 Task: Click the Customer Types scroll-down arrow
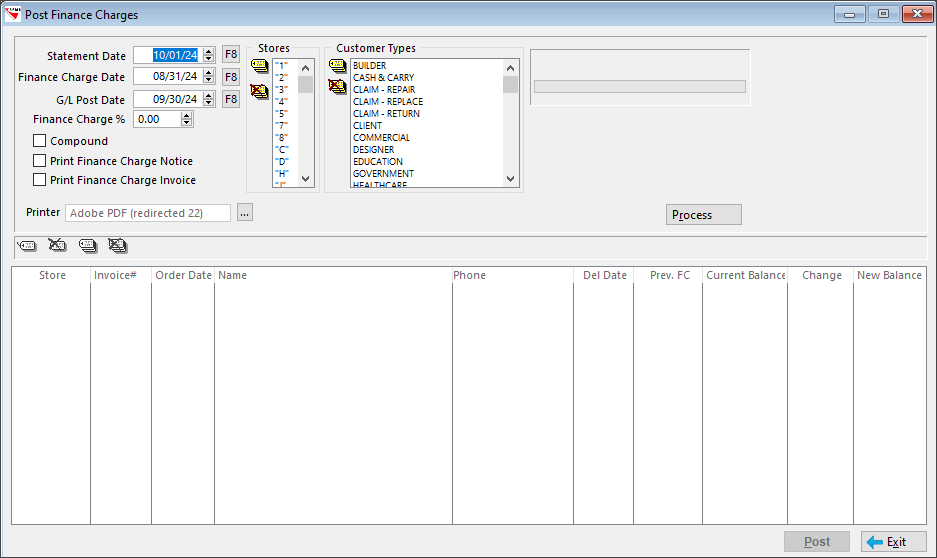[510, 179]
